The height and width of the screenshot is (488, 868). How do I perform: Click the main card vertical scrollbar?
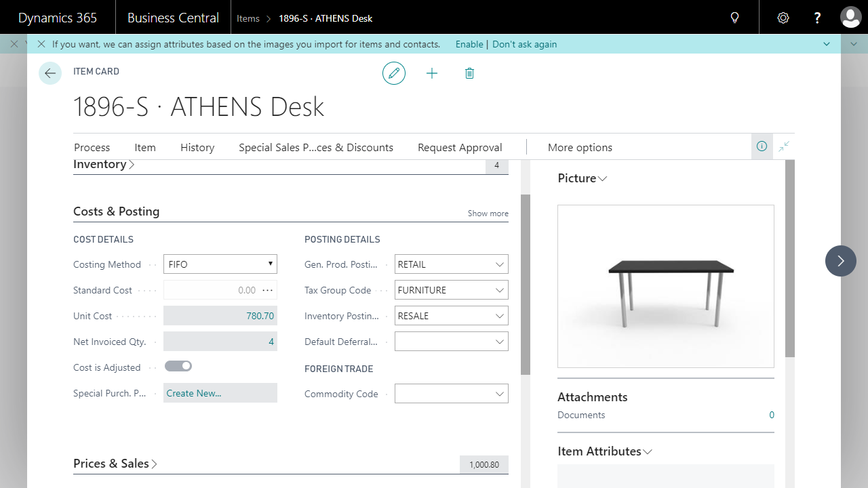pyautogui.click(x=525, y=285)
